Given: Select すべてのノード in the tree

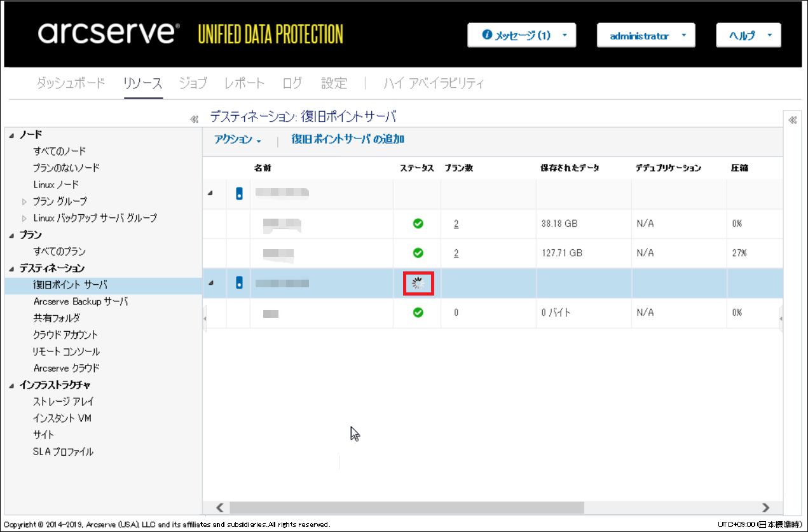Looking at the screenshot, I should (x=60, y=151).
